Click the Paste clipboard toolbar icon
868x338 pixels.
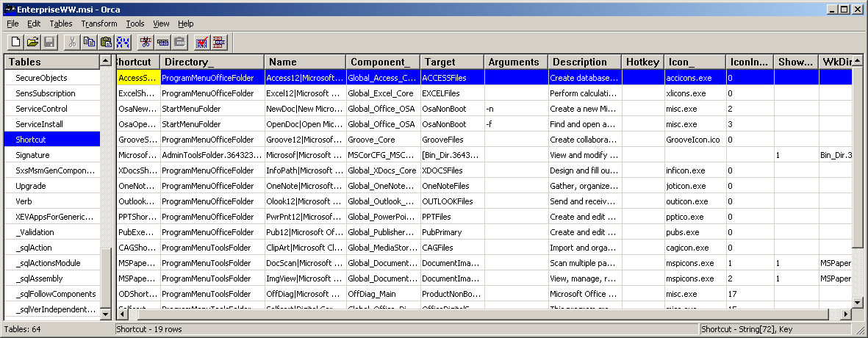point(106,42)
